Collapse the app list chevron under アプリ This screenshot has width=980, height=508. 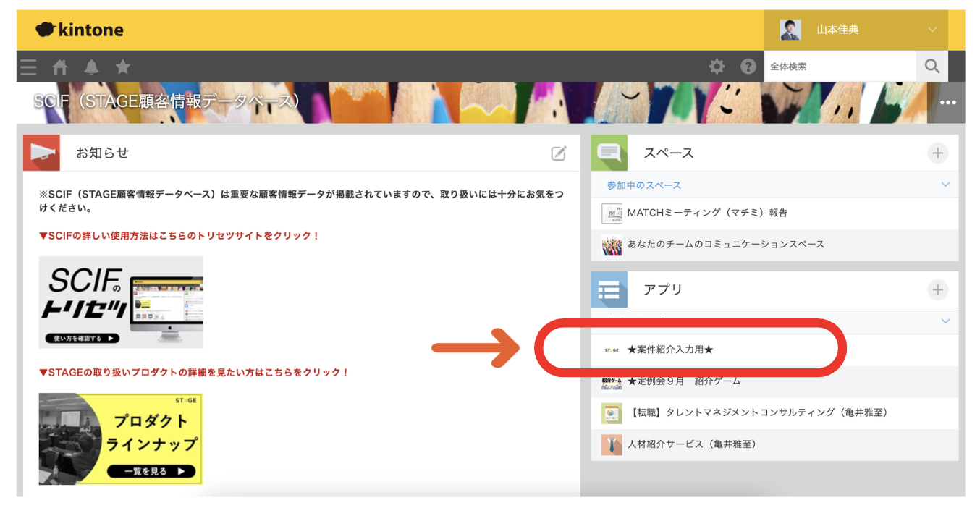pos(945,321)
